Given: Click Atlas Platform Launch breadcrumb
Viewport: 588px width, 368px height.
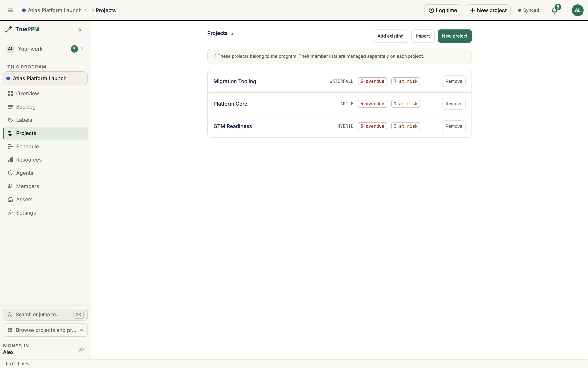Looking at the screenshot, I should [55, 10].
